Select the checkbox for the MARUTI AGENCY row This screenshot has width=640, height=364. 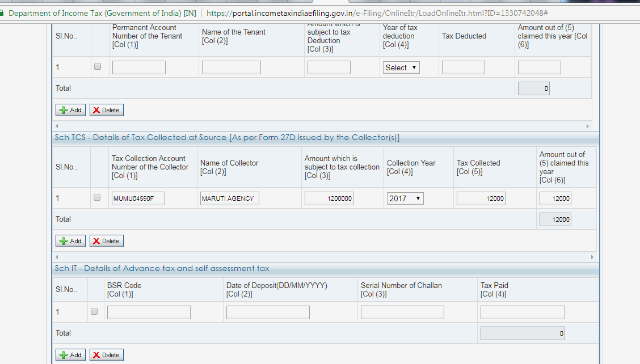(98, 198)
